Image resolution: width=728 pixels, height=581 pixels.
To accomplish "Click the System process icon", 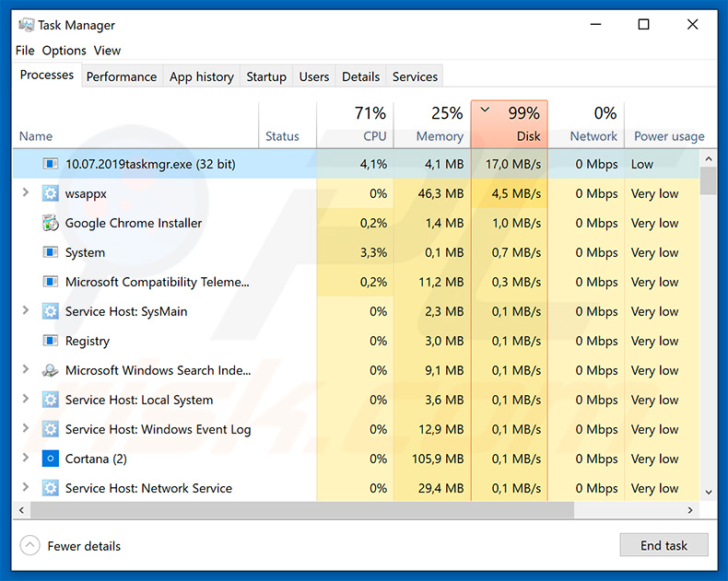I will pyautogui.click(x=50, y=252).
